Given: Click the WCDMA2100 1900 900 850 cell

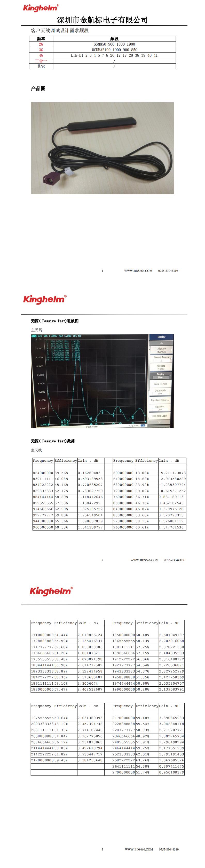Looking at the screenshot, I should [x=114, y=49].
